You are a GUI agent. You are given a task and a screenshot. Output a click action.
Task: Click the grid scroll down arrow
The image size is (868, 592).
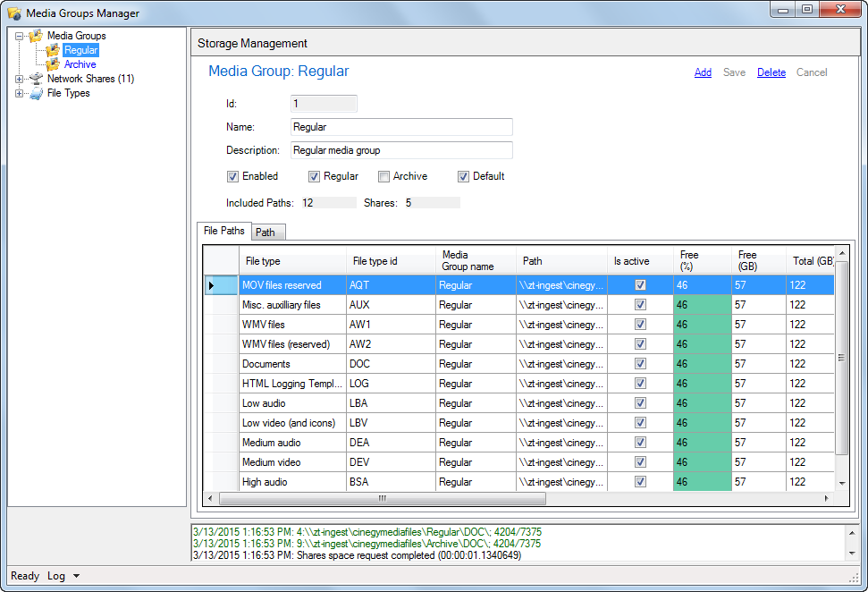tap(842, 484)
